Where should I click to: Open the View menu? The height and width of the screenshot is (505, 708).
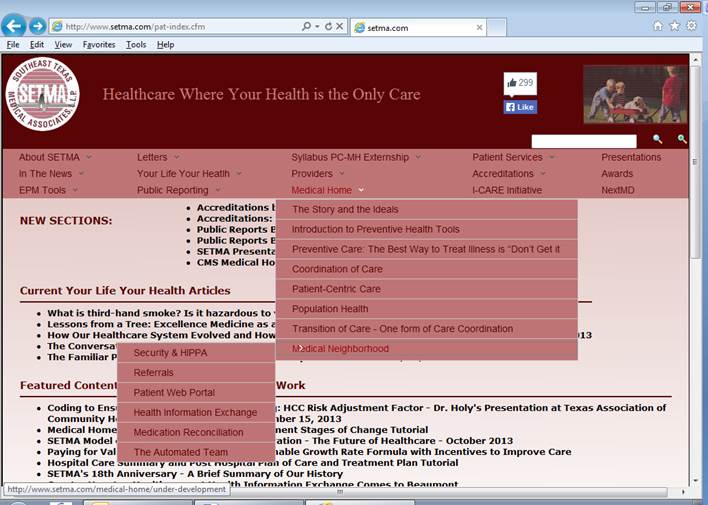pos(63,45)
